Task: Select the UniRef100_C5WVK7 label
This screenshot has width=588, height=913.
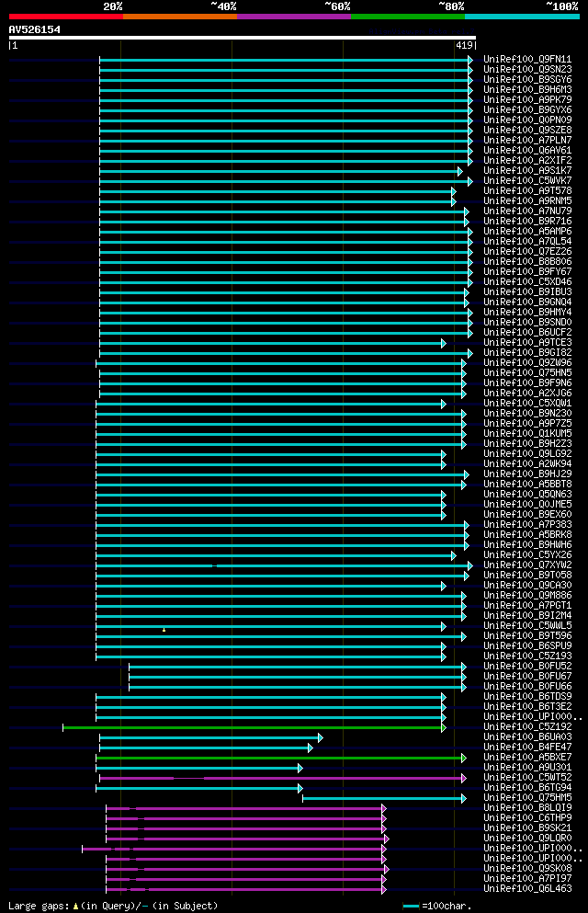Action: (x=527, y=180)
